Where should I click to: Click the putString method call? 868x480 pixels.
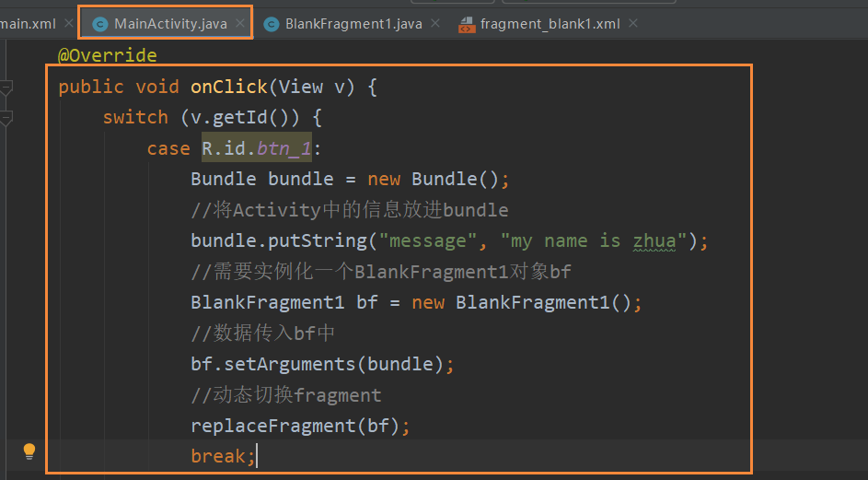coord(318,241)
